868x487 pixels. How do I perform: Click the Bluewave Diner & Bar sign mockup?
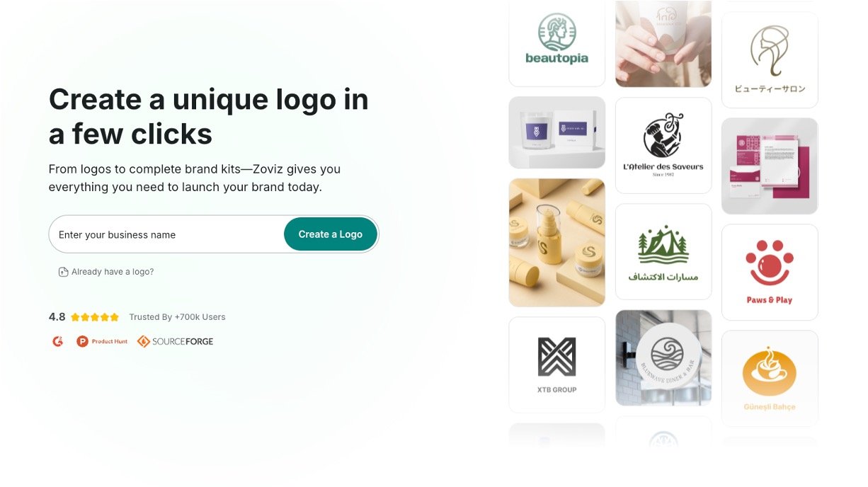point(663,357)
